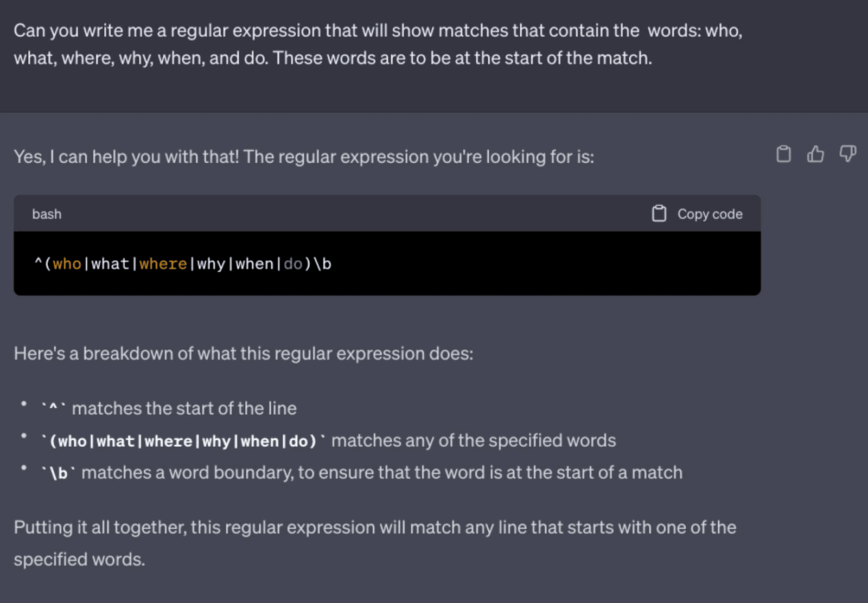Click the 'Putting it all together' paragraph
Image resolution: width=868 pixels, height=603 pixels.
(x=374, y=543)
